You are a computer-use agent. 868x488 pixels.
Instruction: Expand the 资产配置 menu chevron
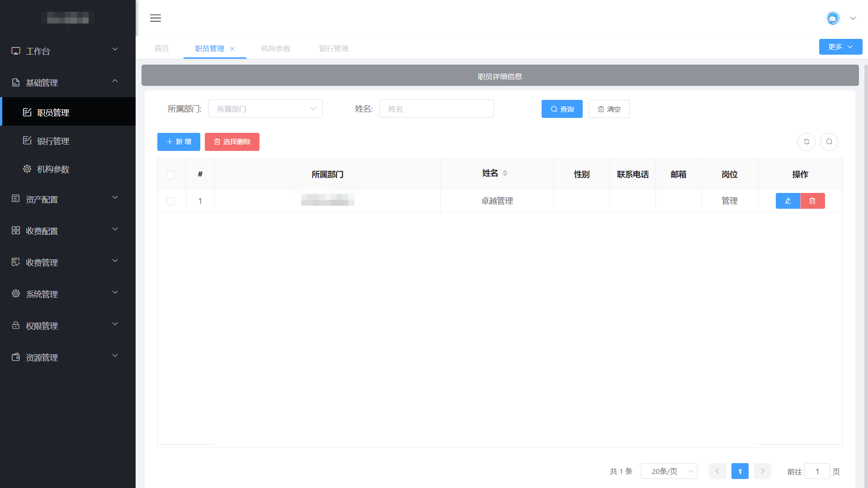[x=115, y=197]
